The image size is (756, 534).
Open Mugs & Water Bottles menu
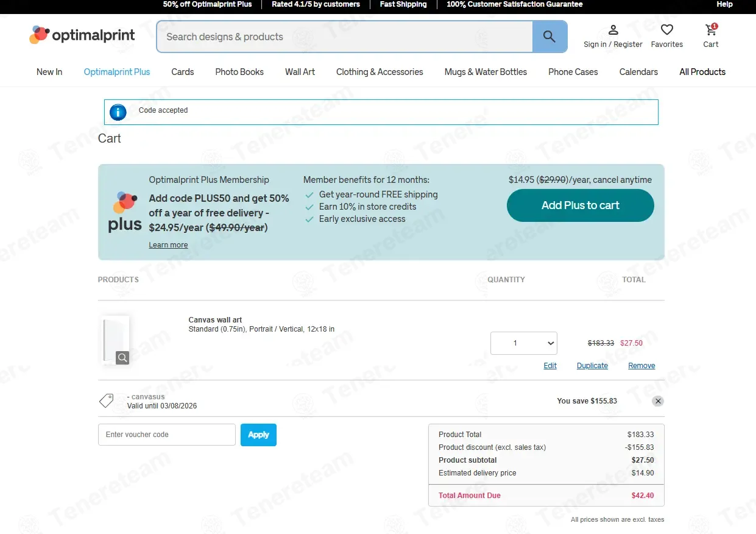pyautogui.click(x=486, y=72)
